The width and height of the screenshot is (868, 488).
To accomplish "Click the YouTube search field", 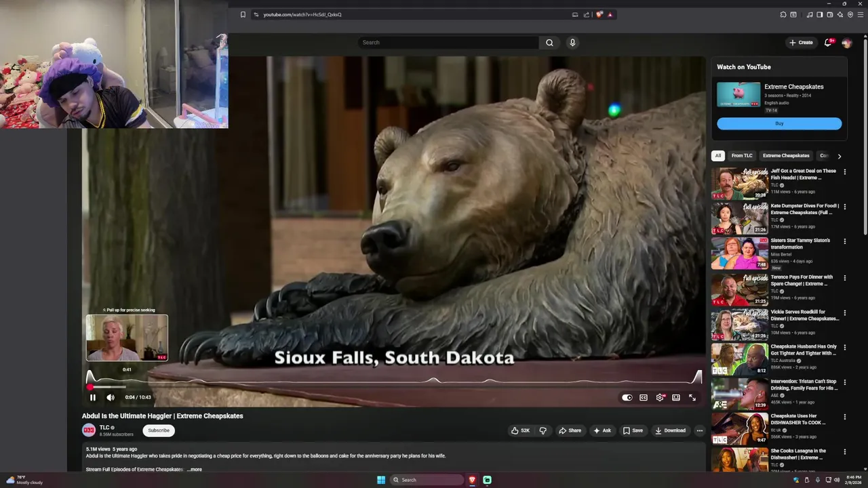I will tap(448, 43).
